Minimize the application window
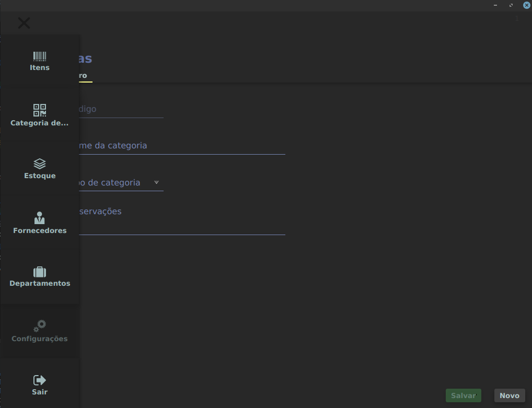The height and width of the screenshot is (408, 532). pyautogui.click(x=495, y=5)
